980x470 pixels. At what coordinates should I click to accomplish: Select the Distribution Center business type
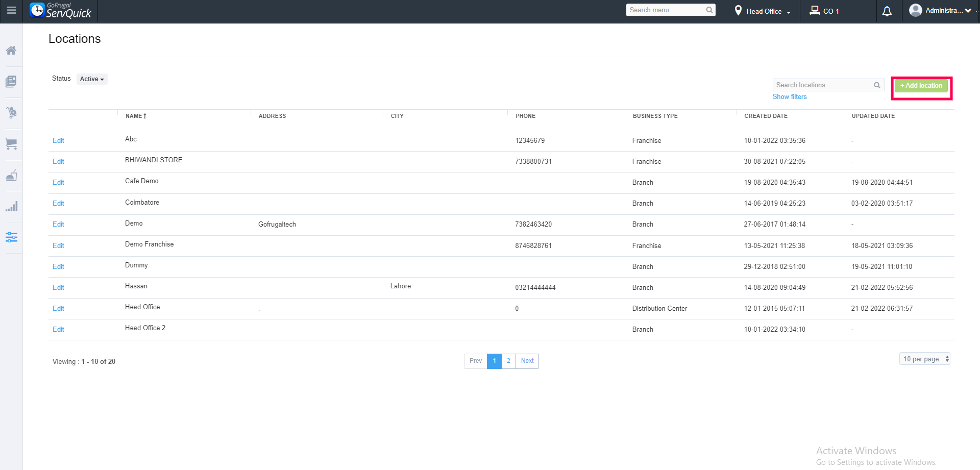point(659,309)
